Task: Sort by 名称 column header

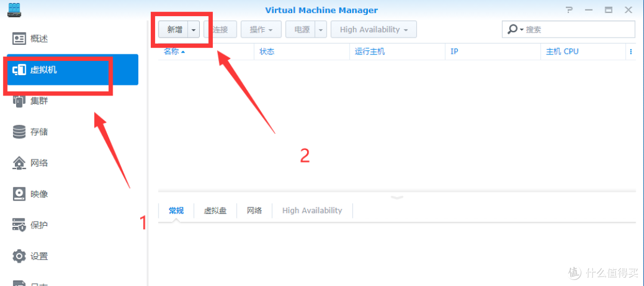Action: [x=206, y=52]
